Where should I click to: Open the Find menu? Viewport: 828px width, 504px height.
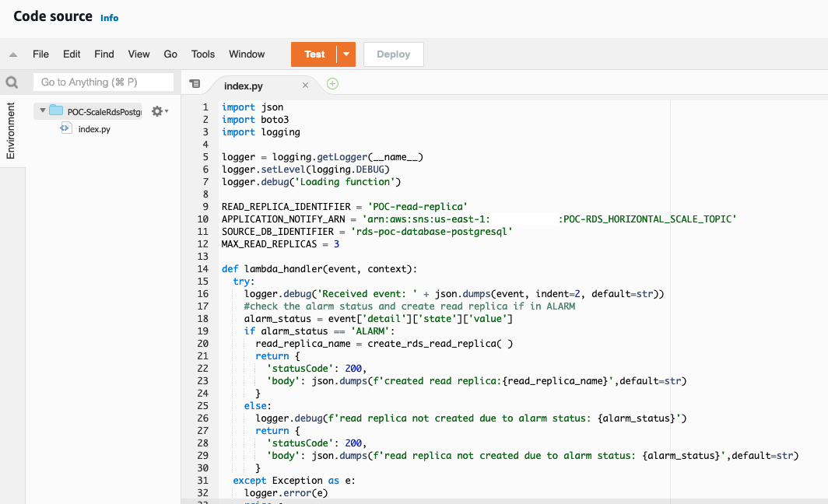tap(104, 54)
